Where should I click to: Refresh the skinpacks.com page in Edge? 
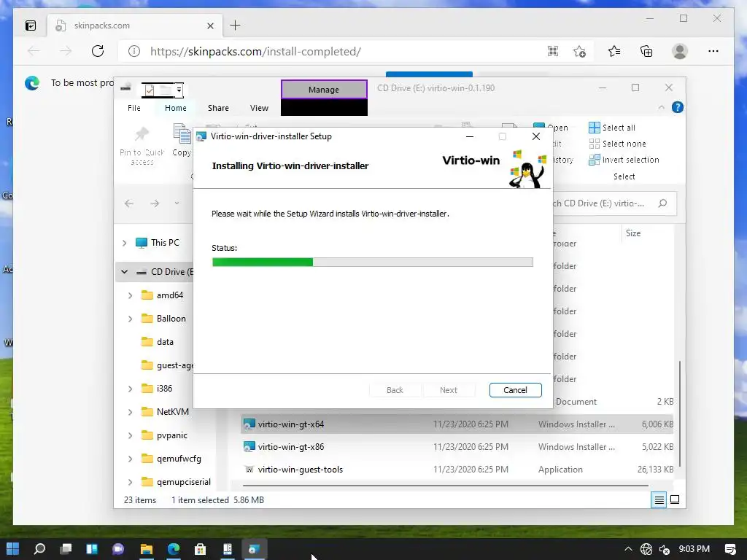(98, 51)
